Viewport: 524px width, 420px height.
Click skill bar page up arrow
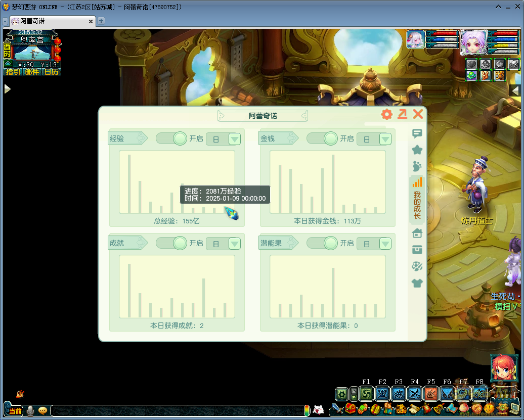click(354, 390)
